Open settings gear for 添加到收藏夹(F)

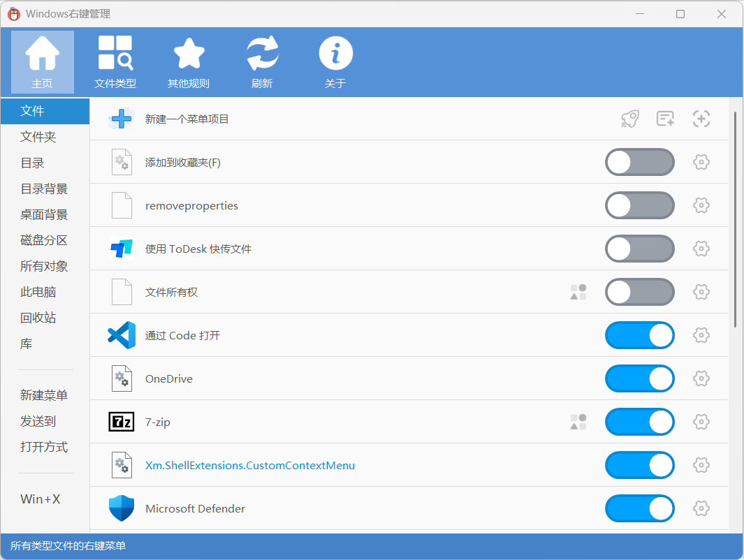click(x=701, y=162)
